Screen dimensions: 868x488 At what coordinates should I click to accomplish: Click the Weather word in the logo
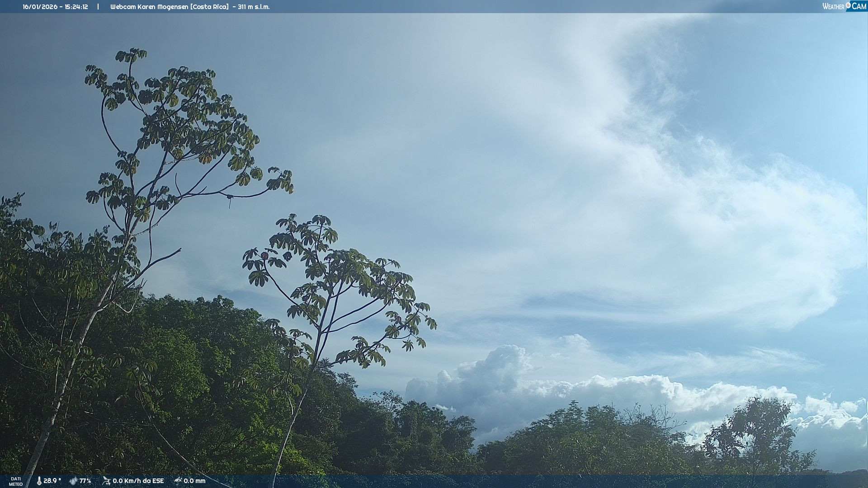(833, 6)
